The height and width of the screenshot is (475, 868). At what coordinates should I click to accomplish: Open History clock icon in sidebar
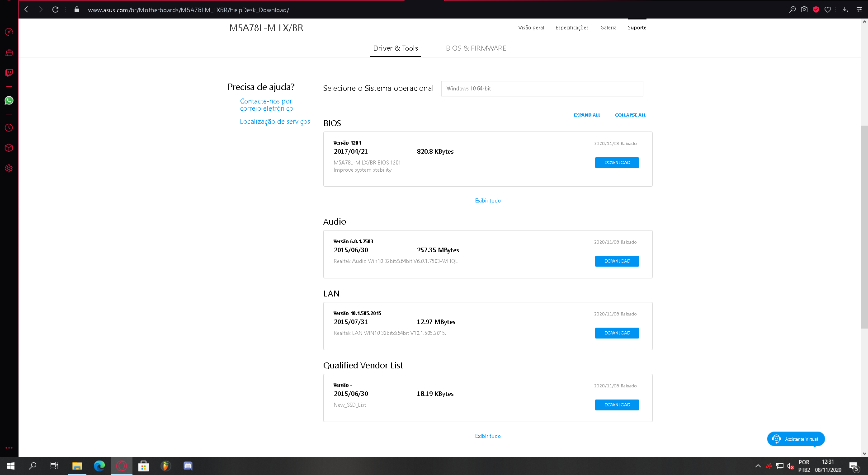(x=9, y=128)
